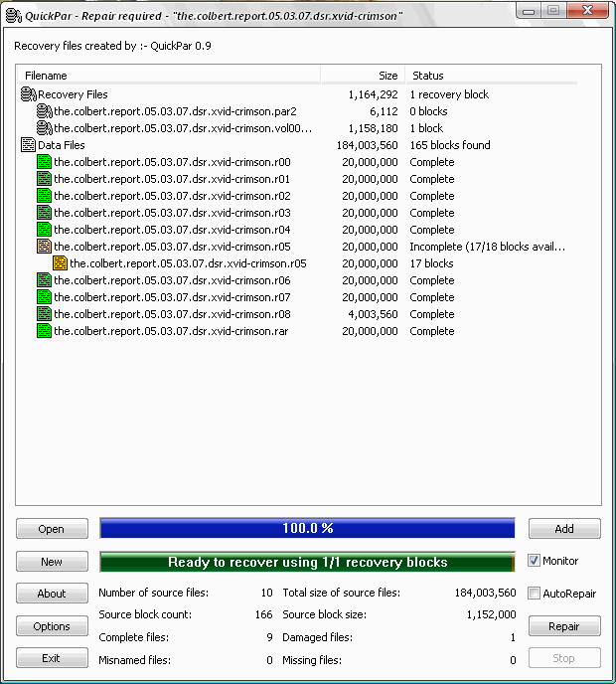Click the size value 1,164,292
Viewport: 616px width, 684px height.
pyautogui.click(x=373, y=94)
